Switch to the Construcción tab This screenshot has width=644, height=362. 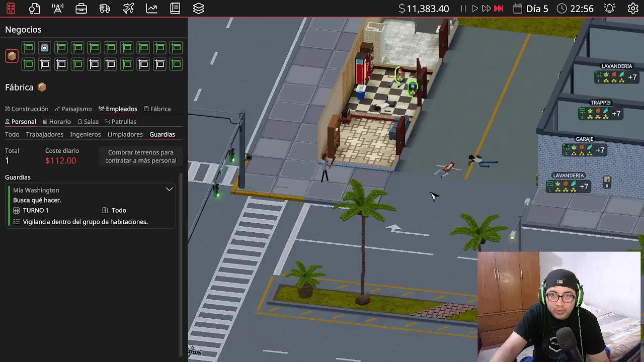coord(27,109)
